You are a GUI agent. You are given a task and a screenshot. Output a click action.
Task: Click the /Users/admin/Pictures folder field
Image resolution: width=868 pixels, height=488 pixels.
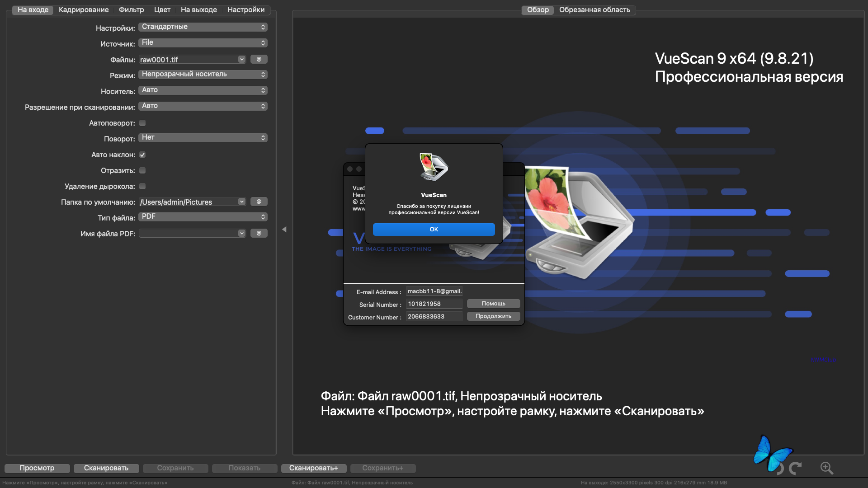click(x=189, y=202)
